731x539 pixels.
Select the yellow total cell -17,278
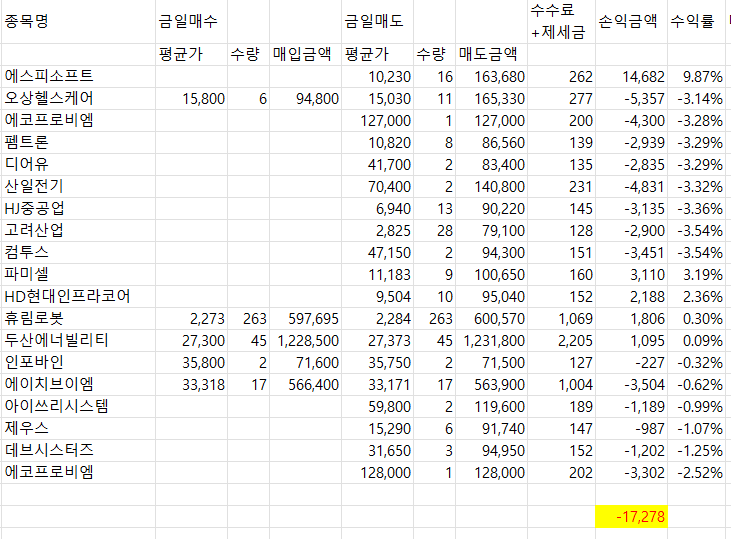pyautogui.click(x=631, y=517)
